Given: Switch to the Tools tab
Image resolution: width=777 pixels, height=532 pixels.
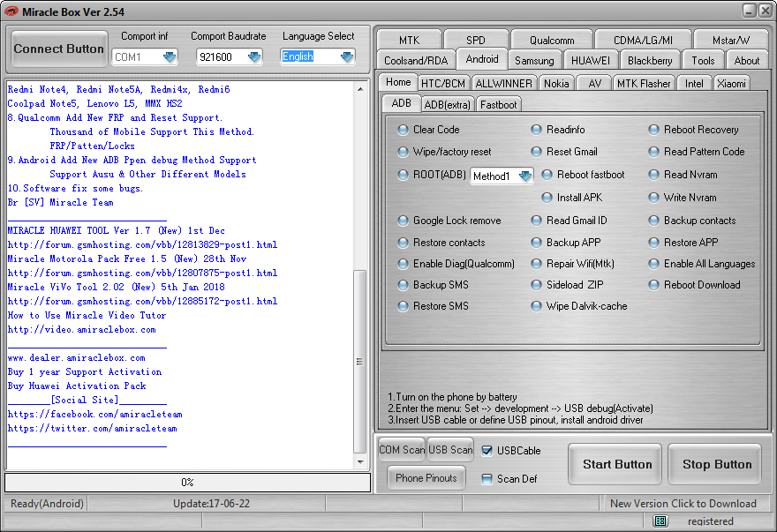Looking at the screenshot, I should (x=703, y=60).
